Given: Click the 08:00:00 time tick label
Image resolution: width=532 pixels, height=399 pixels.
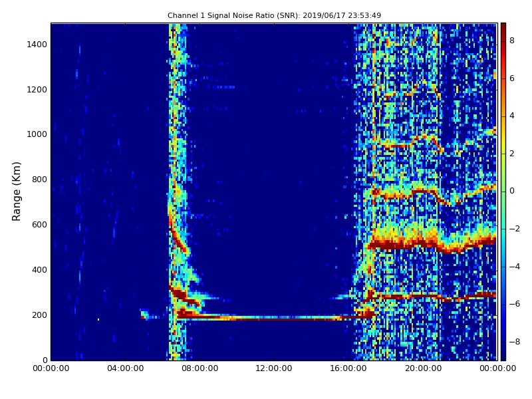Looking at the screenshot, I should click(x=200, y=368).
